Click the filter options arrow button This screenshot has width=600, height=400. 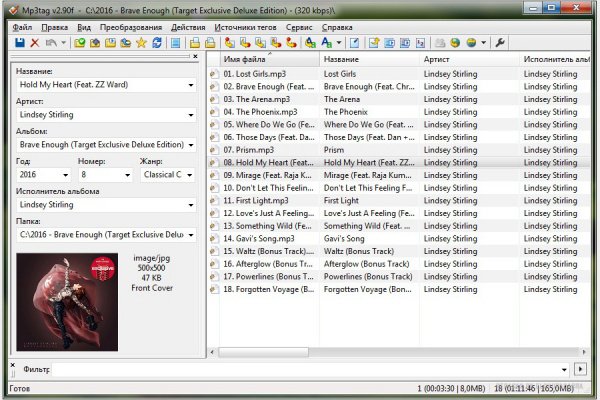click(x=580, y=369)
